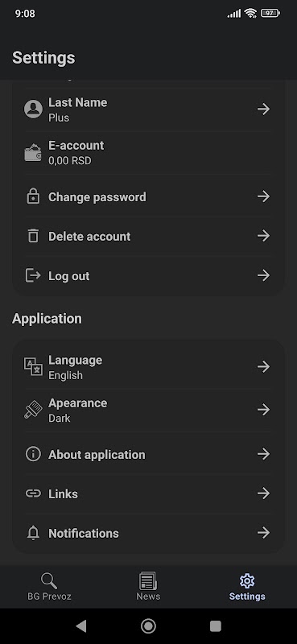Viewport: 297px width, 644px height.
Task: Tap the padlock icon for Change password
Action: click(33, 196)
